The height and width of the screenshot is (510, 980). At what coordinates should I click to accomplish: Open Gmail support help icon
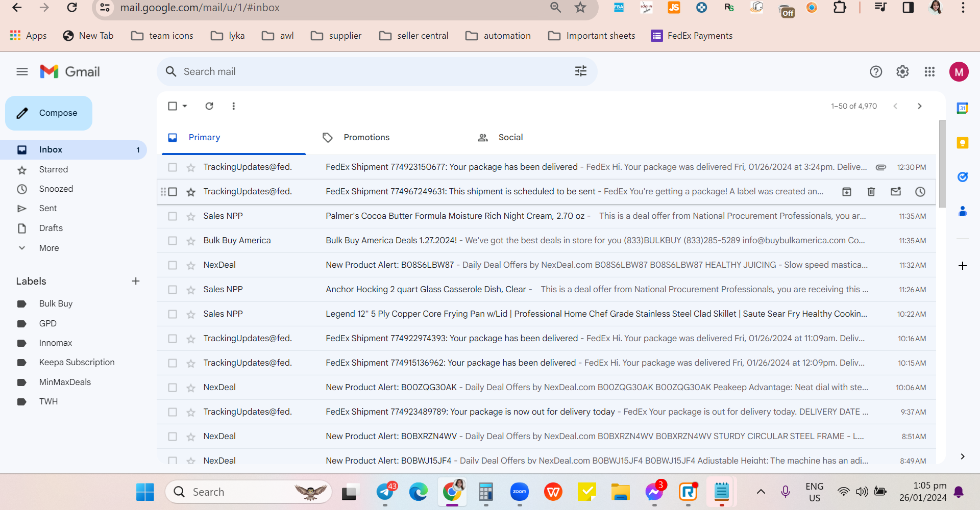(x=876, y=72)
